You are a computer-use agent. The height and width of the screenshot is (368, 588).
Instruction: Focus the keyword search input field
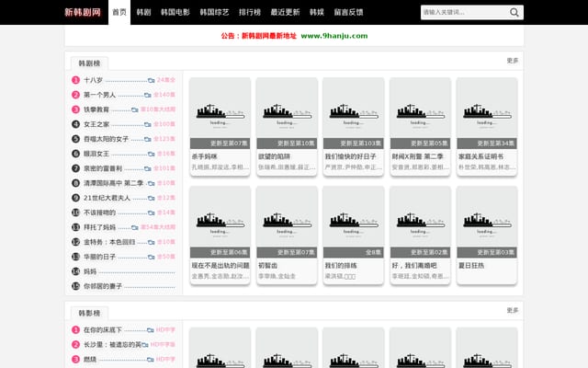(x=465, y=12)
